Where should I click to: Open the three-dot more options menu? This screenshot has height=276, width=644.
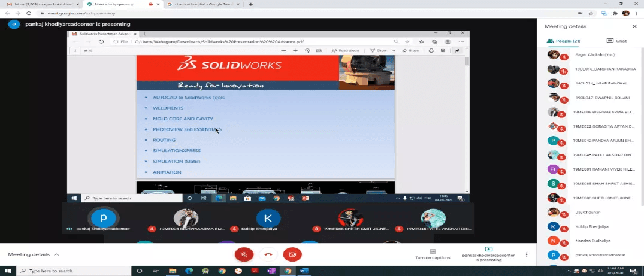click(527, 254)
